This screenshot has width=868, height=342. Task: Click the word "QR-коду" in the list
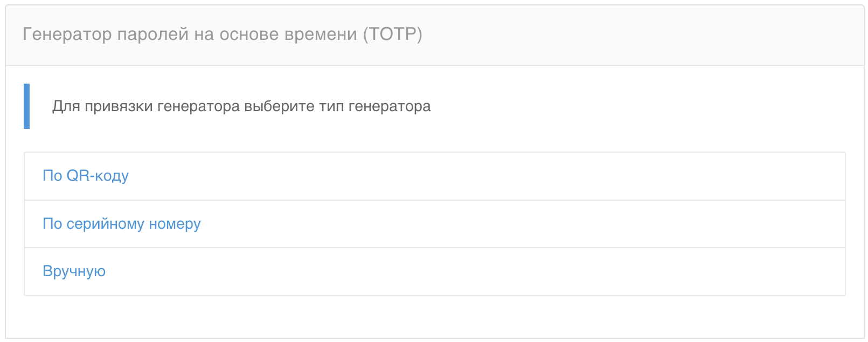pos(98,176)
